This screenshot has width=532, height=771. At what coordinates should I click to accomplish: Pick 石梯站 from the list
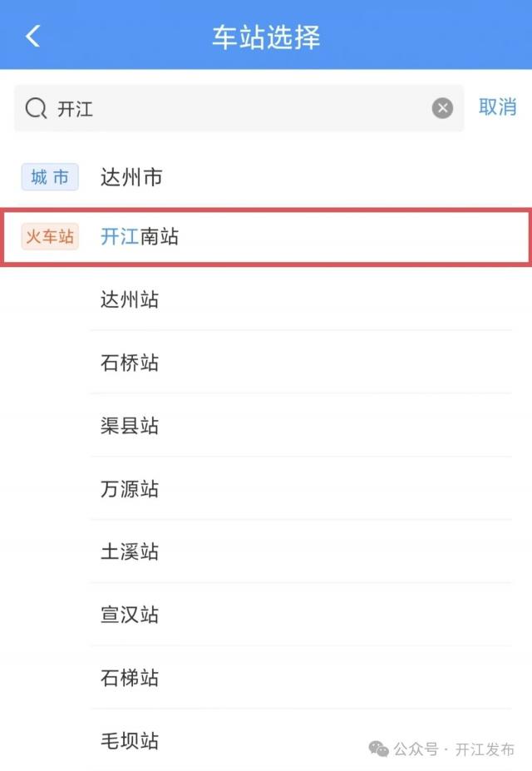130,679
